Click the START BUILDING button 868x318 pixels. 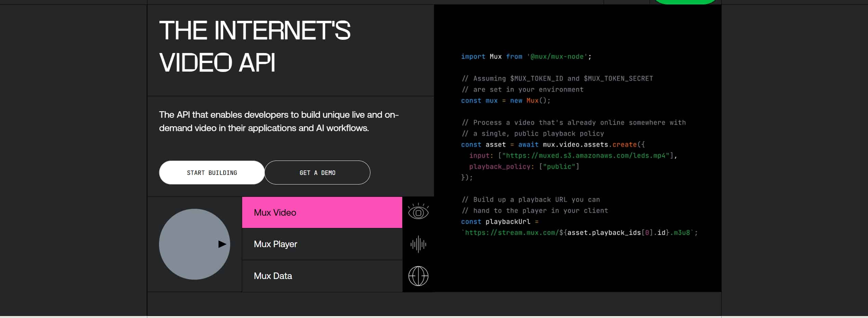(212, 173)
